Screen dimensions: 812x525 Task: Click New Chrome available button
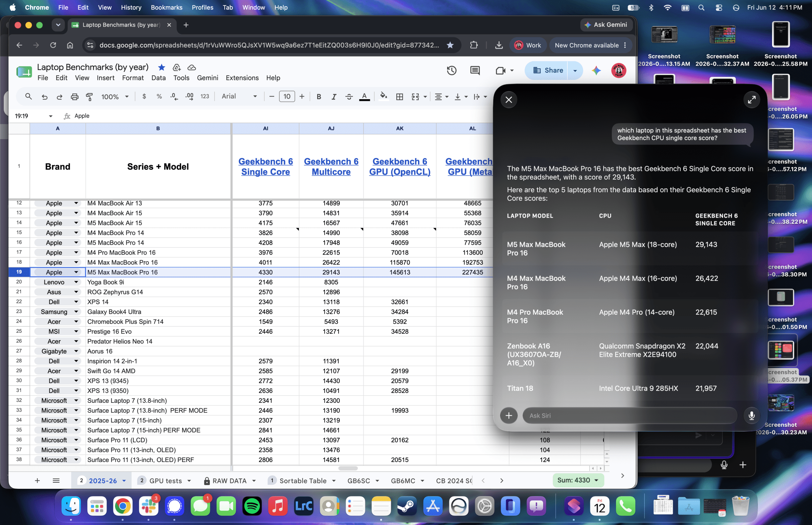(590, 45)
